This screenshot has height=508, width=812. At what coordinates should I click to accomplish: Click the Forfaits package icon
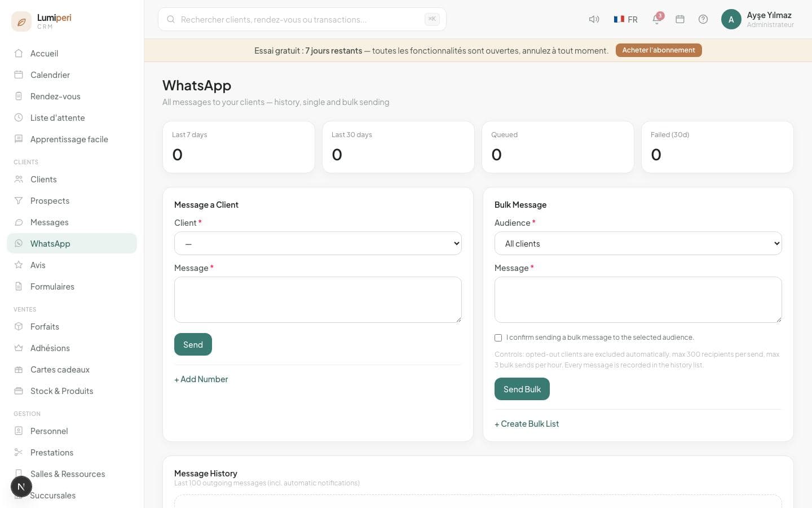pos(19,326)
